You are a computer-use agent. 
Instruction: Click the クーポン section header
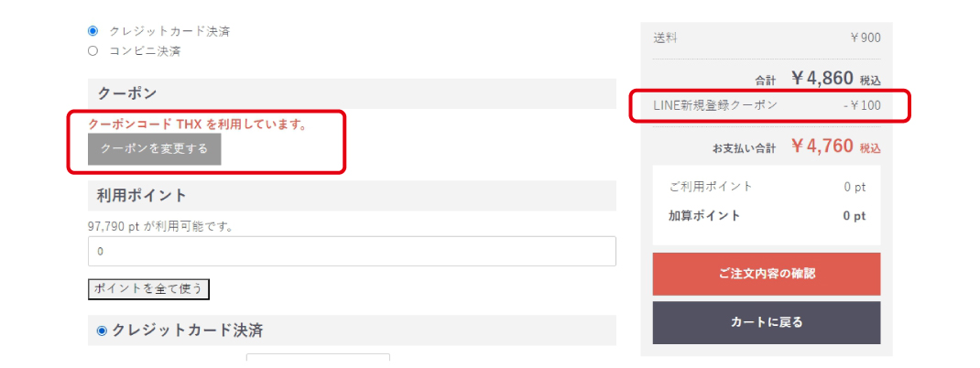(352, 93)
